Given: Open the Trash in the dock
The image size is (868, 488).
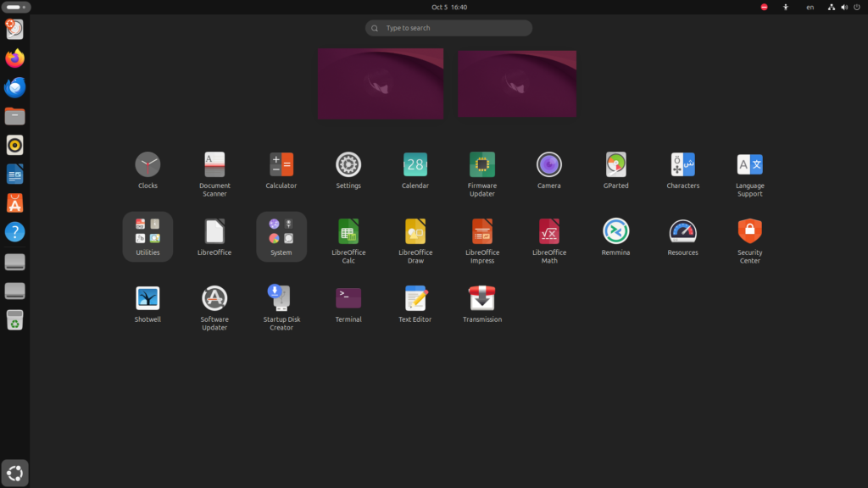Looking at the screenshot, I should [15, 319].
